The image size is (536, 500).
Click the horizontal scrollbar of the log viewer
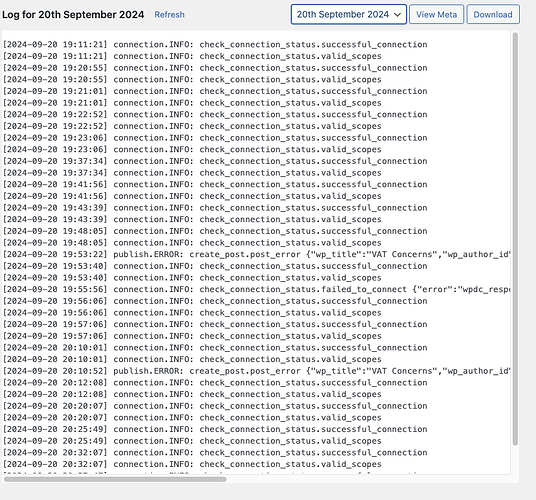(115, 479)
